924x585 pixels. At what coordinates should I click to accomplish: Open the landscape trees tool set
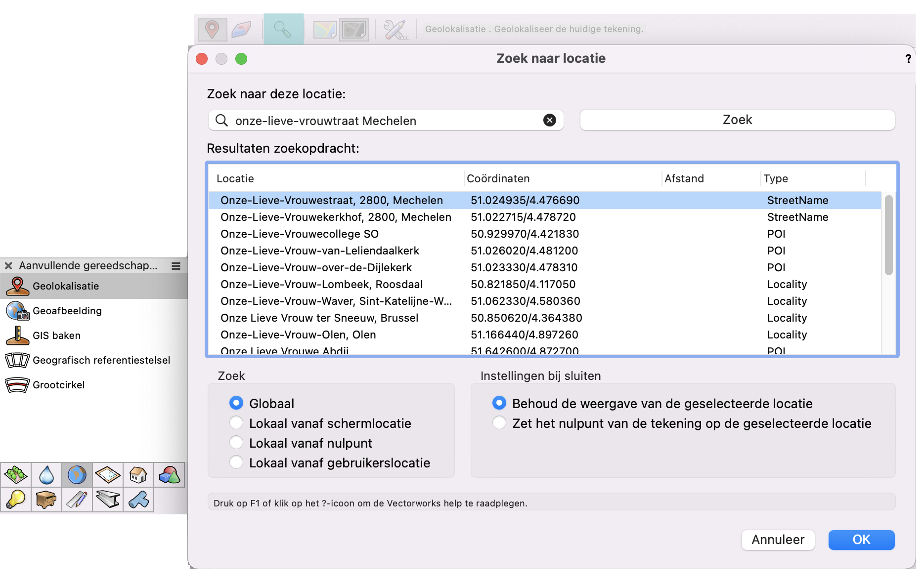(x=16, y=475)
